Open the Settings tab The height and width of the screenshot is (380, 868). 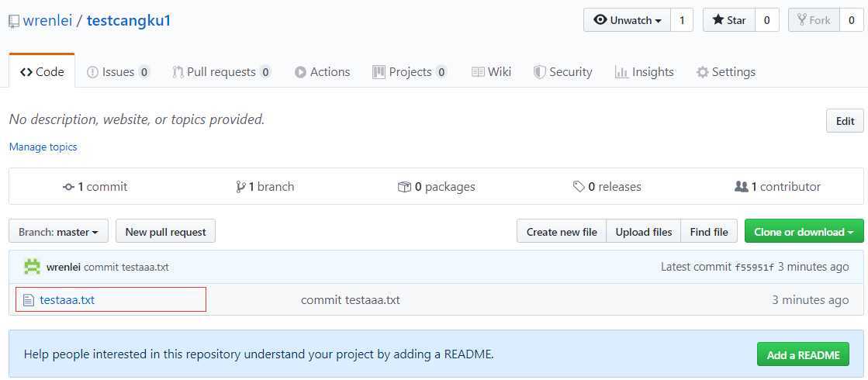click(x=726, y=72)
